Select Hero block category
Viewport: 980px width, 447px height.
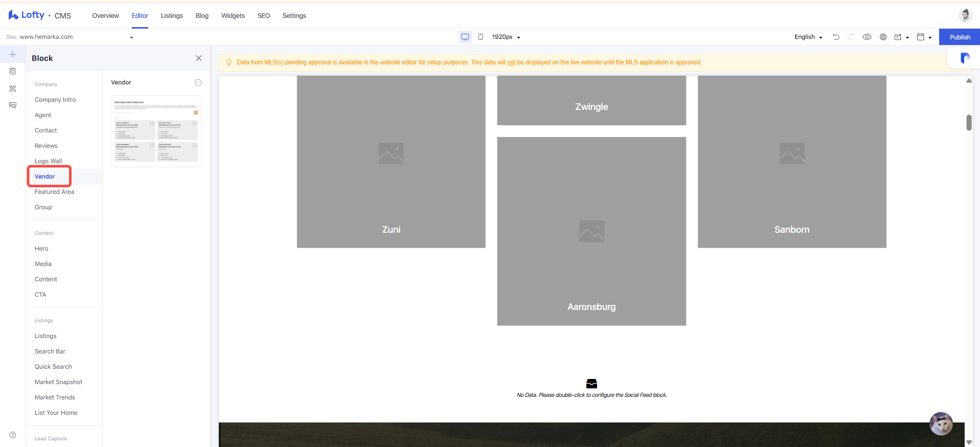[x=41, y=249]
